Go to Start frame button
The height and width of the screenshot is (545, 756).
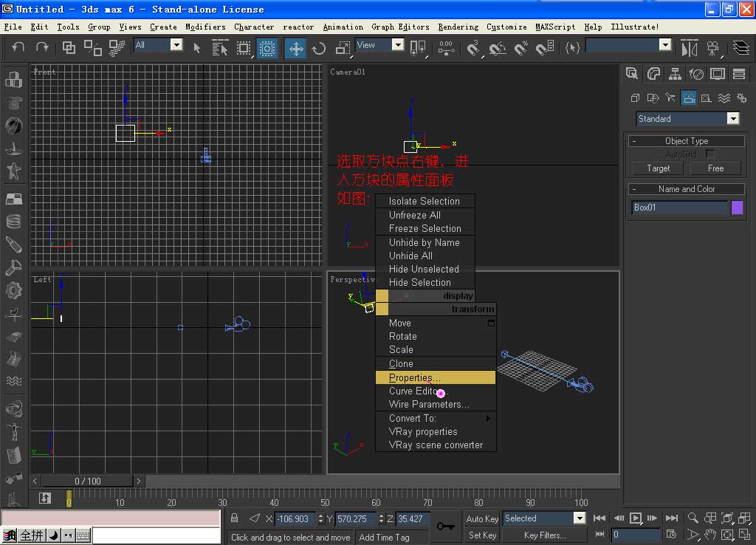click(599, 518)
